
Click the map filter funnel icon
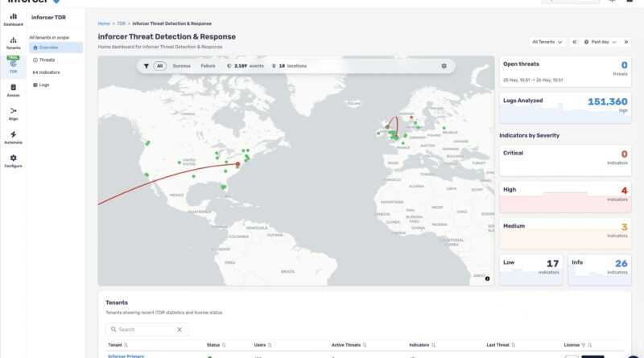point(147,66)
